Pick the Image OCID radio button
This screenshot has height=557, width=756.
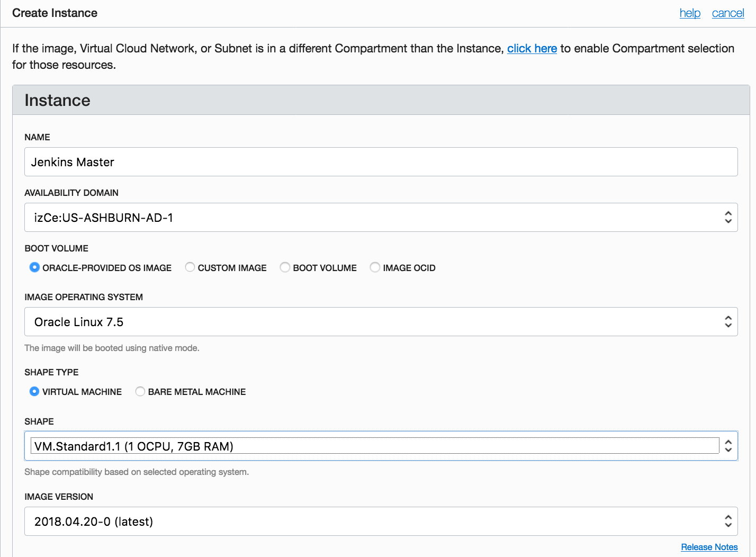(375, 267)
